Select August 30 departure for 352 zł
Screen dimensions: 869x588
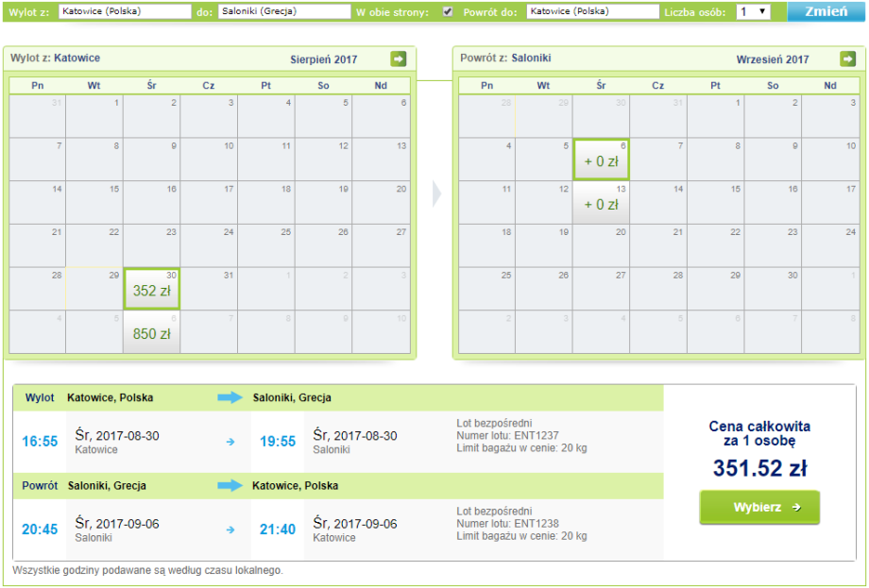151,289
